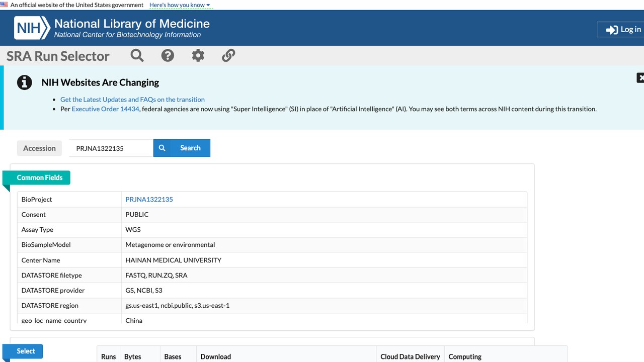Viewport: 644px width, 362px height.
Task: Click the info icon in the banner
Action: [x=24, y=82]
